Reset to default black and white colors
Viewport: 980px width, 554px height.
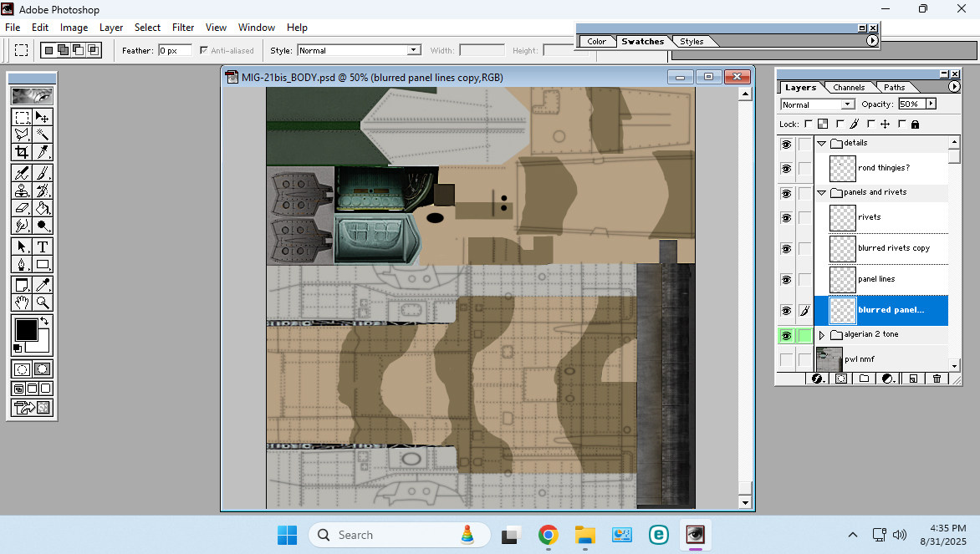pos(18,348)
